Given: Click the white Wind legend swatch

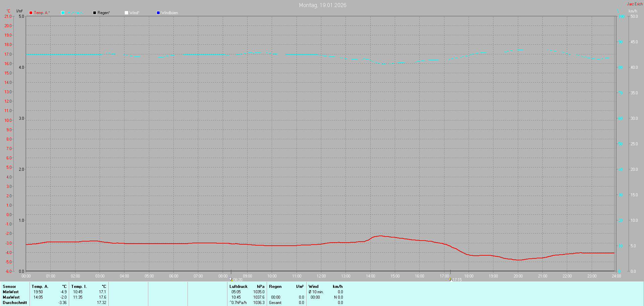Looking at the screenshot, I should pos(126,13).
